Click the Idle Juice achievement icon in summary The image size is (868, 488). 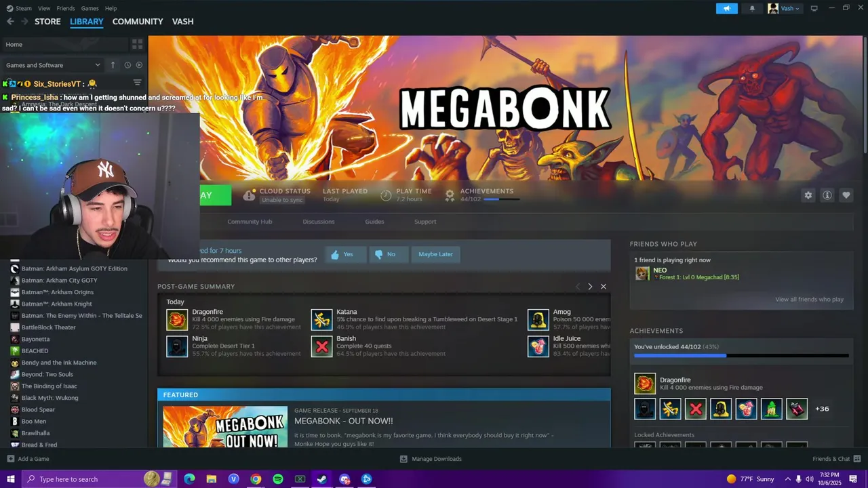coord(538,346)
